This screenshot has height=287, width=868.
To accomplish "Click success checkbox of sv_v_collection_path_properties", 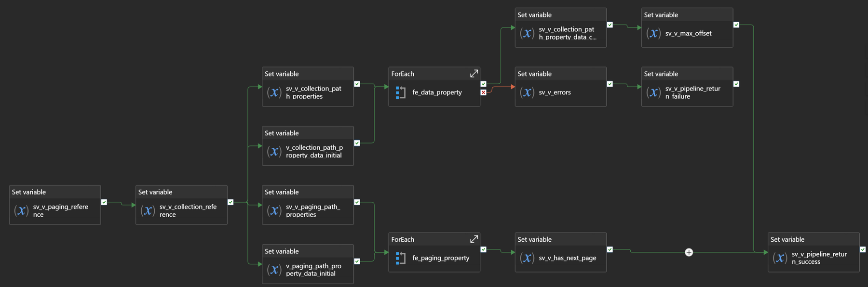I will (x=357, y=84).
